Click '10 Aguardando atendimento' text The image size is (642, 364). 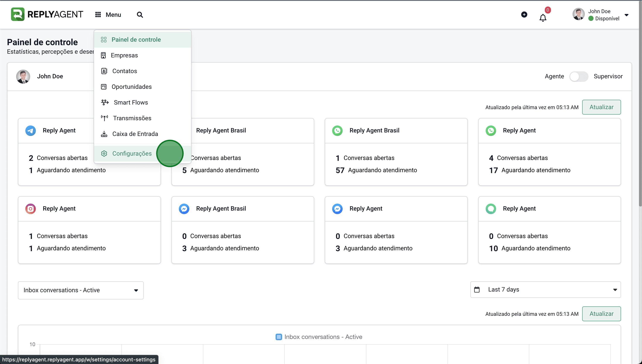[530, 248]
